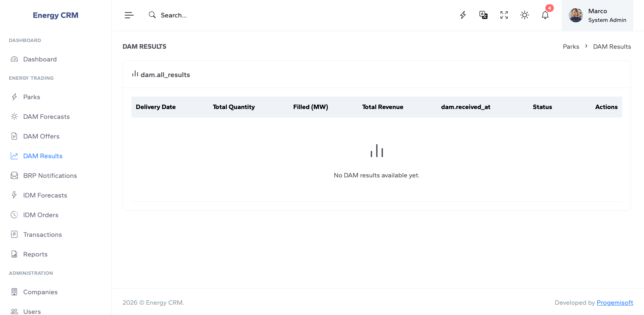Open notifications bell with 4 badge
This screenshot has height=315, width=644.
pos(545,15)
